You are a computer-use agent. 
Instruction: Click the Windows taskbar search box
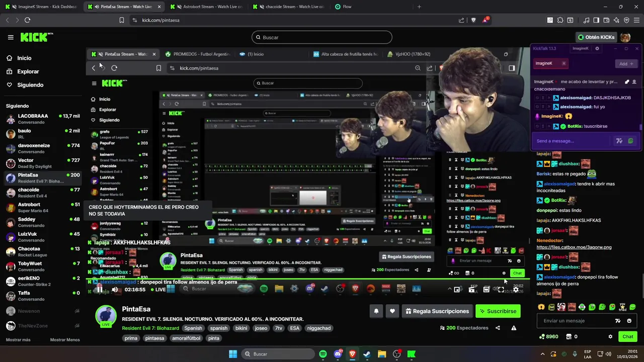[277, 354]
